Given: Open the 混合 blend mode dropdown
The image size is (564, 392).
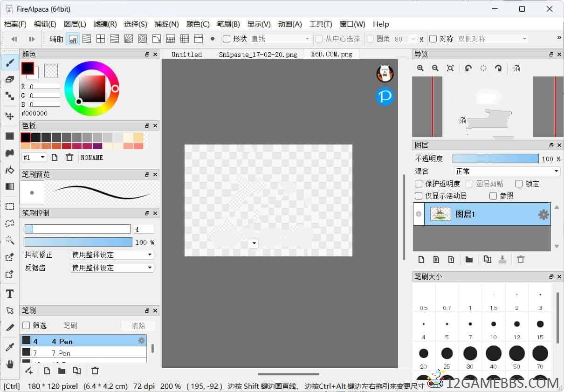Looking at the screenshot, I should [507, 171].
